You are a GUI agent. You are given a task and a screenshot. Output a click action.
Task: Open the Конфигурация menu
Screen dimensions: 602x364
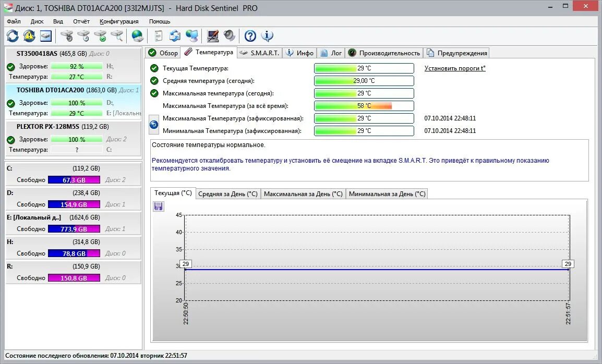coord(119,21)
